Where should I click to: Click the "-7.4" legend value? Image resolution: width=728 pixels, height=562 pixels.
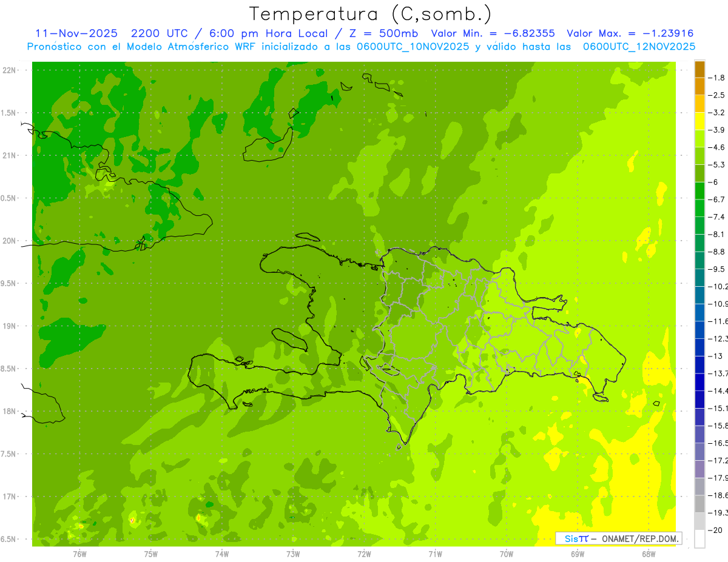717,216
